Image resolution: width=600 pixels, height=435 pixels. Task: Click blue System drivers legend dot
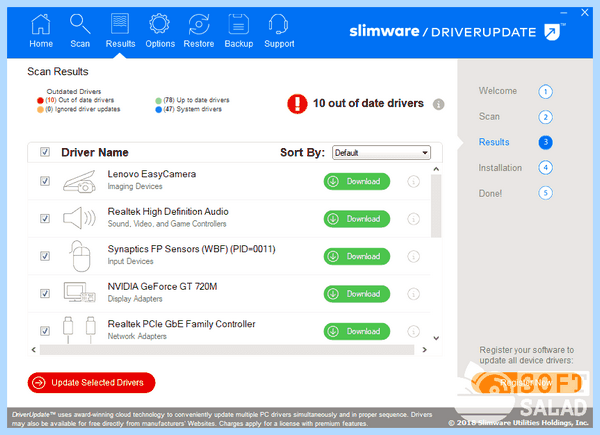point(158,110)
